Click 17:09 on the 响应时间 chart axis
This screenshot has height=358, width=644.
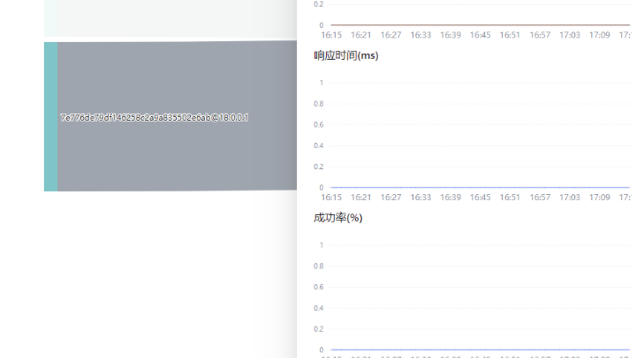point(599,197)
